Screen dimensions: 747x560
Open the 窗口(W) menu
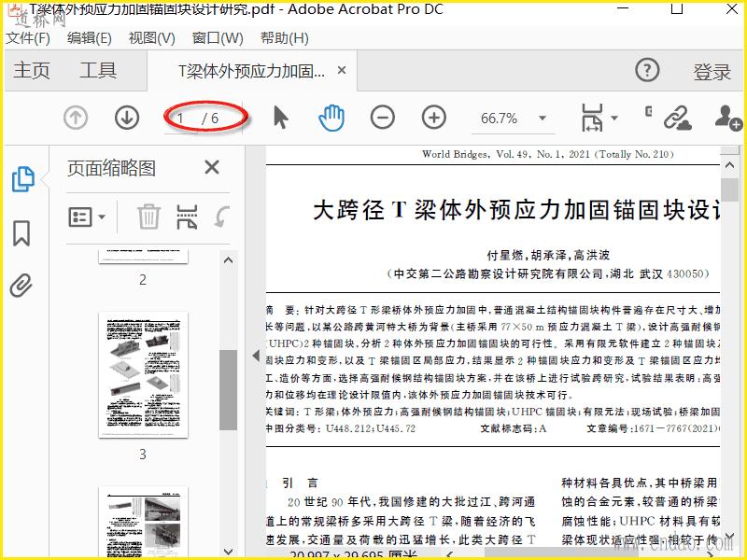218,38
